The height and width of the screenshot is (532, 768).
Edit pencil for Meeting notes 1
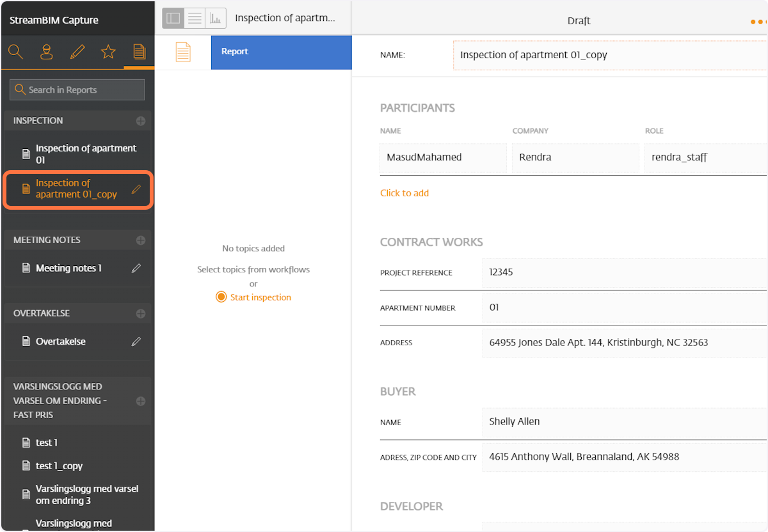point(136,269)
